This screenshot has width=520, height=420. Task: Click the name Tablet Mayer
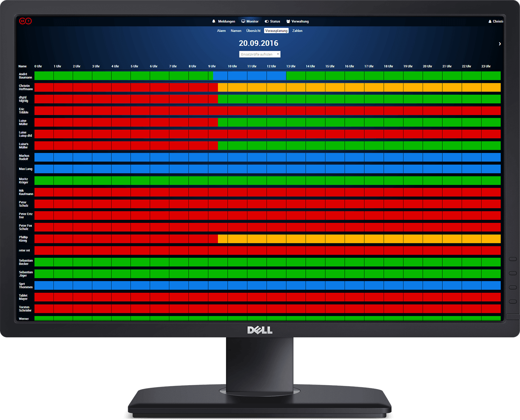23,297
